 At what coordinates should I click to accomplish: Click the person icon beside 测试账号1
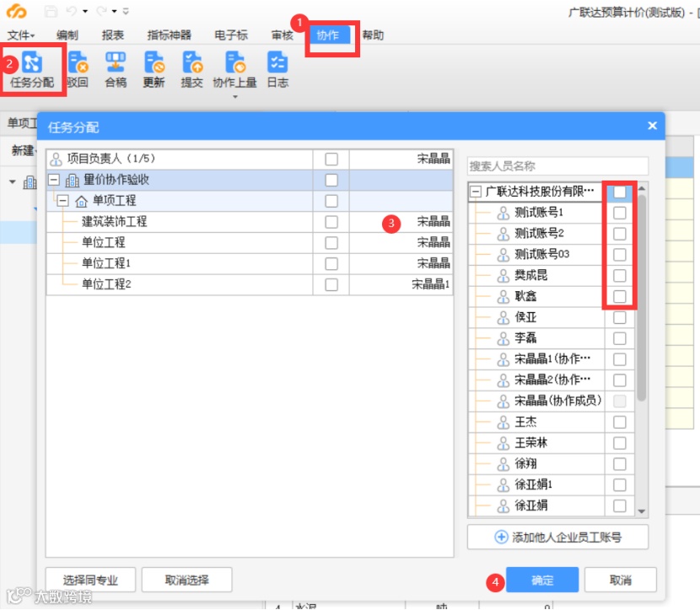503,213
